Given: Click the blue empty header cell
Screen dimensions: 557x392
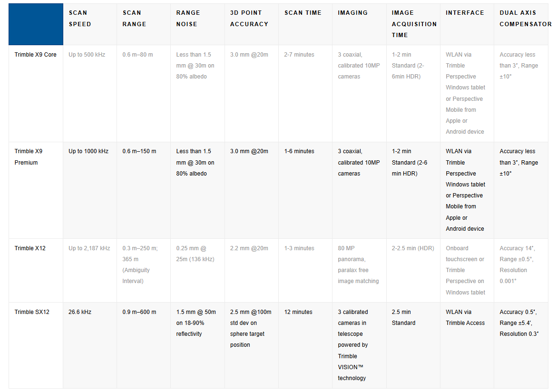Looking at the screenshot, I should tap(36, 24).
